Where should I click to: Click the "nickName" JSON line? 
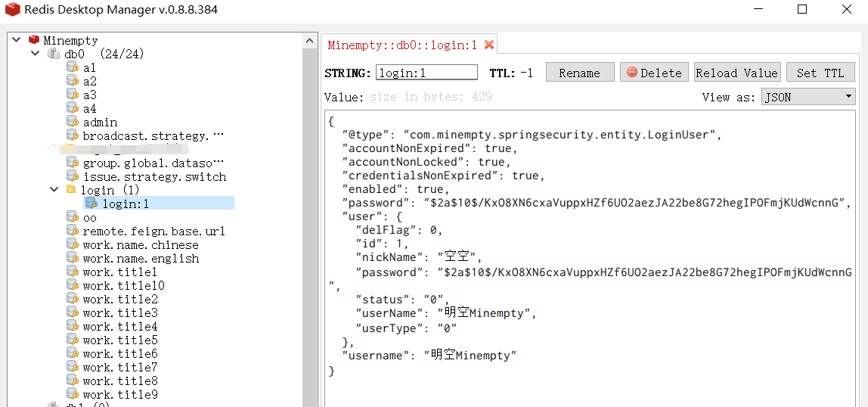(419, 257)
